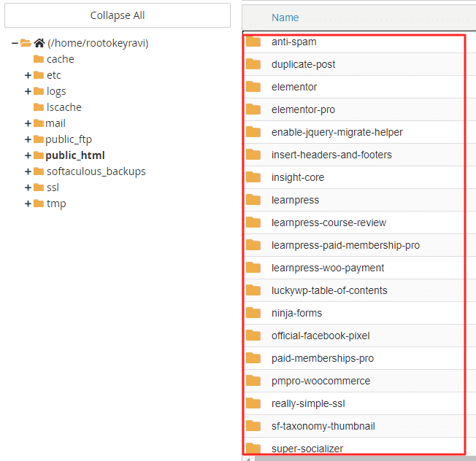Click the luckywp-table-of-contents folder icon
The height and width of the screenshot is (461, 476).
click(x=253, y=290)
